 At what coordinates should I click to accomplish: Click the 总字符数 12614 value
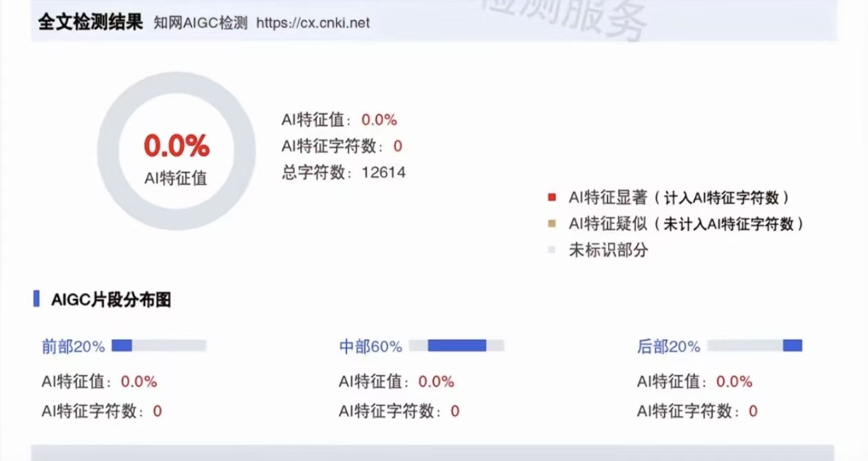click(384, 172)
